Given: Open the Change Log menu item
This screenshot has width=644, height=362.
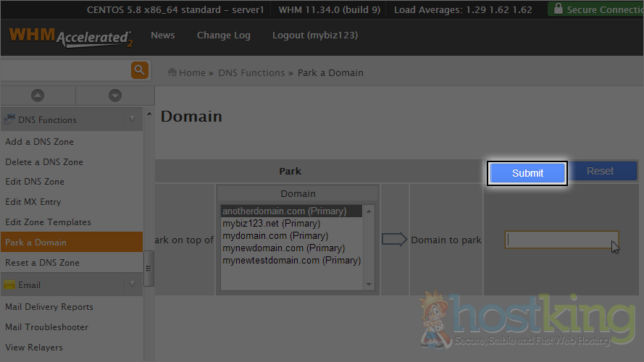Looking at the screenshot, I should click(x=223, y=35).
